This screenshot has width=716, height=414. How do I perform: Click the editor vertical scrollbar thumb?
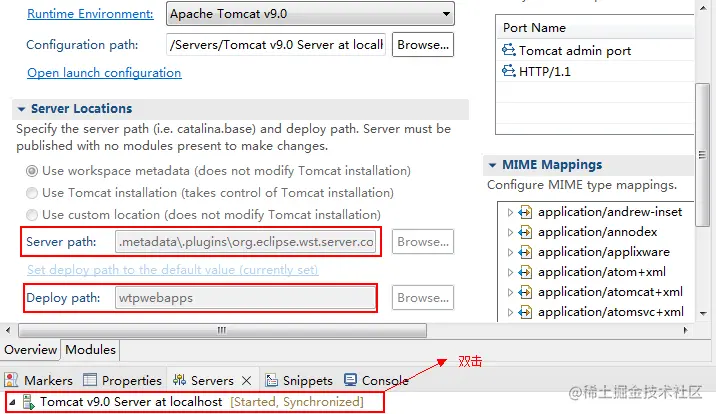tap(702, 155)
